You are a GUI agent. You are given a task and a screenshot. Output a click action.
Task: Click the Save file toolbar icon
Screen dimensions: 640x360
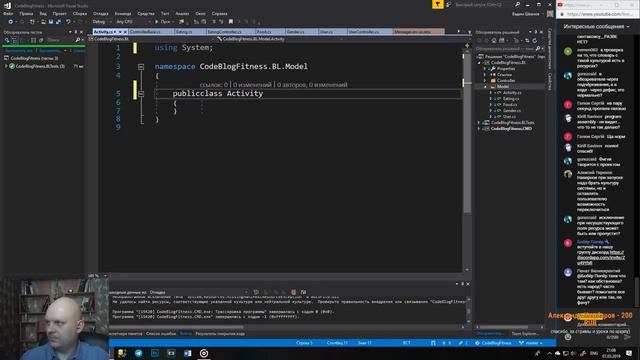tap(51, 22)
